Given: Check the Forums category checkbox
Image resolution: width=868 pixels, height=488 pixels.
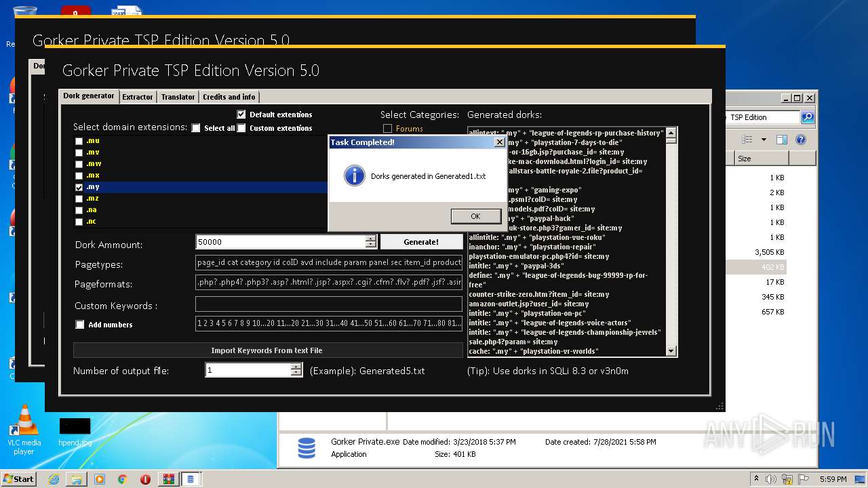Looking at the screenshot, I should pos(388,128).
